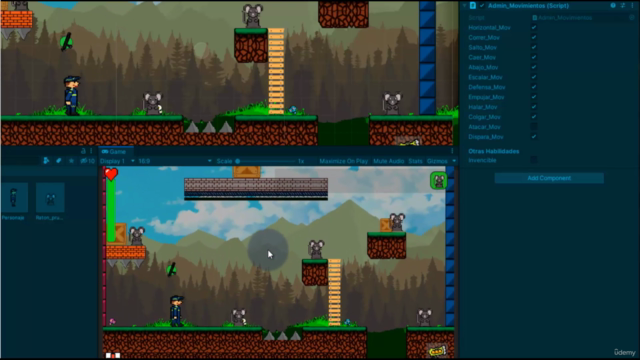Click the "Otras Habilidades" header text
Viewport: 640px width, 360px height.
pos(494,151)
